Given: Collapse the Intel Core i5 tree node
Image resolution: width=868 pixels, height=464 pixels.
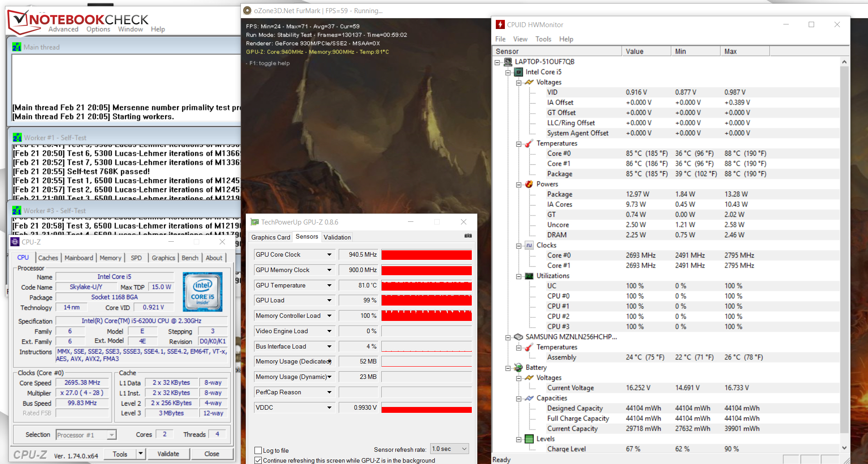Looking at the screenshot, I should point(508,72).
